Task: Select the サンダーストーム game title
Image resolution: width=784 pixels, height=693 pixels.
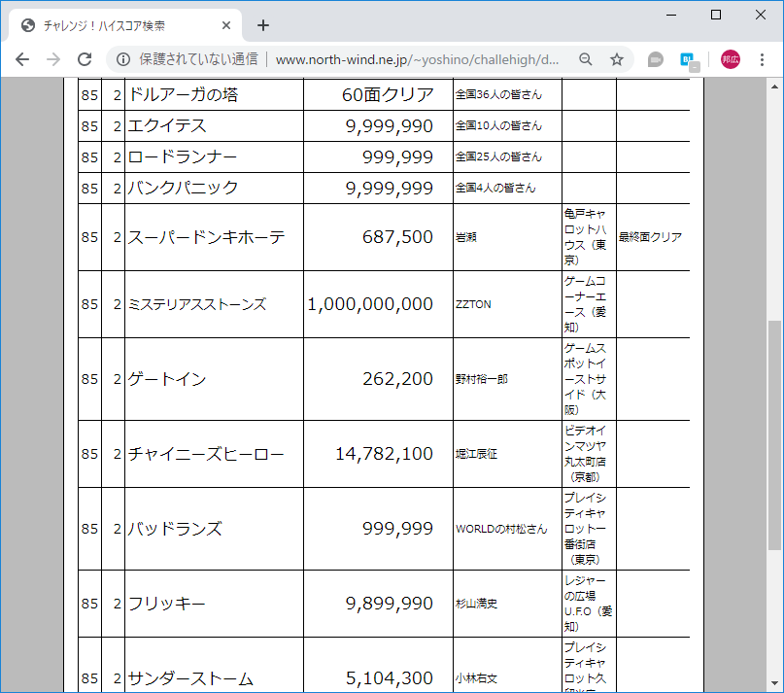Action: click(x=190, y=678)
